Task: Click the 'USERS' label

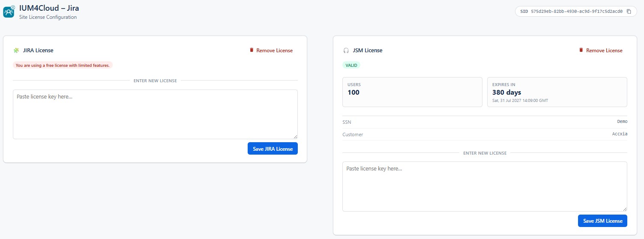Action: [x=354, y=85]
